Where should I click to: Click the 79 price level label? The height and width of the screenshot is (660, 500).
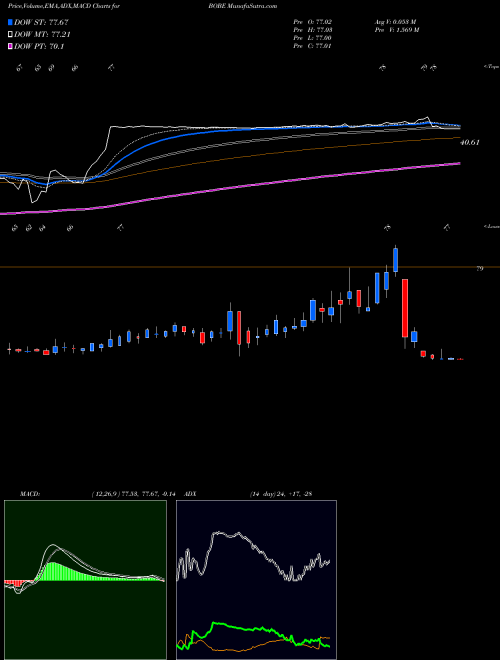click(x=480, y=269)
